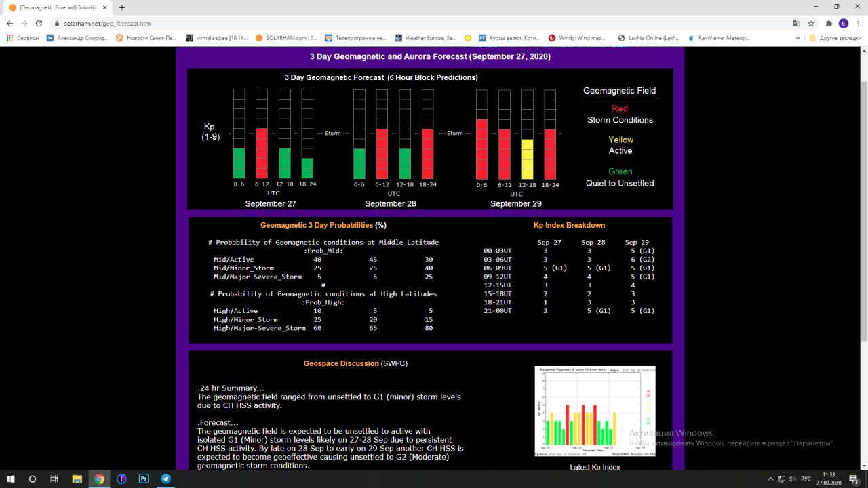Open the Windows notification center
Image resolution: width=868 pixels, height=488 pixels.
point(854,479)
